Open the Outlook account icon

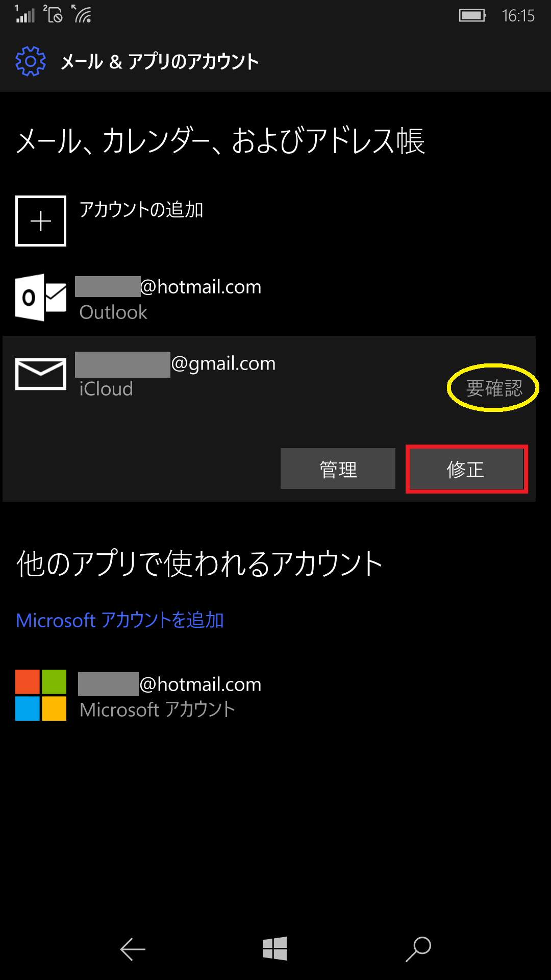tap(41, 298)
